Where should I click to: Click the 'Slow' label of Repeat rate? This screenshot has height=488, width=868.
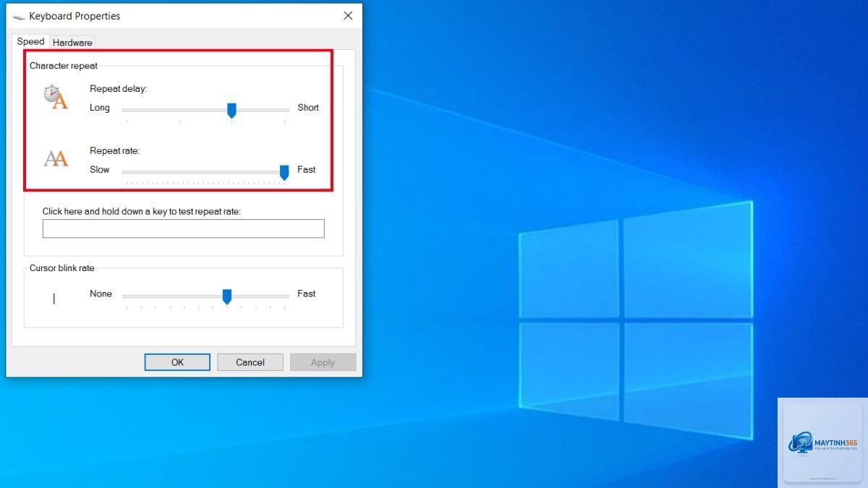pyautogui.click(x=100, y=170)
